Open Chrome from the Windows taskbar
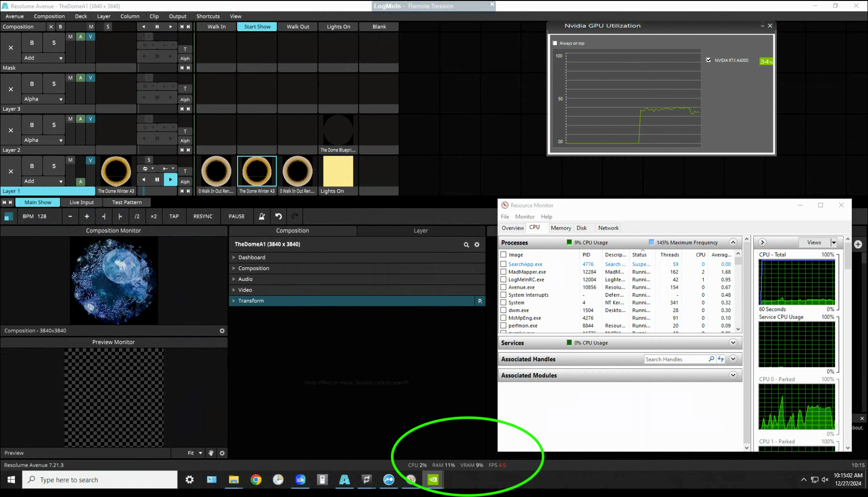 coord(256,479)
